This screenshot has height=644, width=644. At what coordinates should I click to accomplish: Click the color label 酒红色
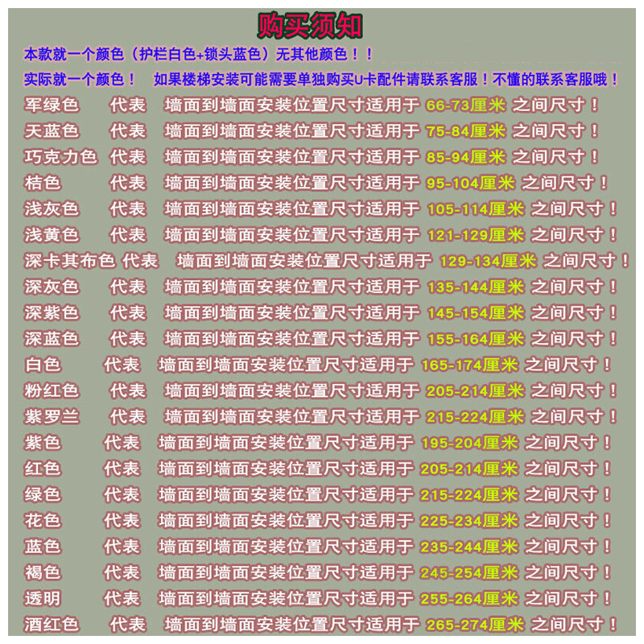[x=52, y=625]
